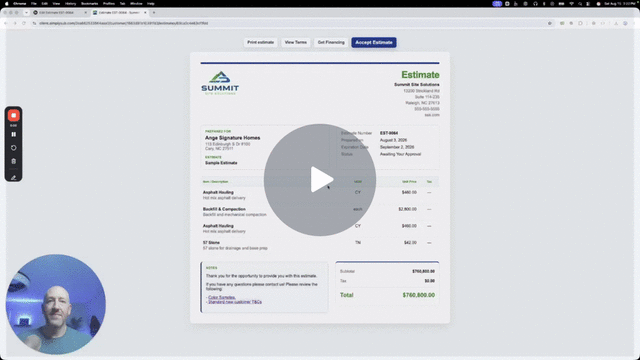Click the estimate number EST-0064
This screenshot has width=640, height=360.
389,133
